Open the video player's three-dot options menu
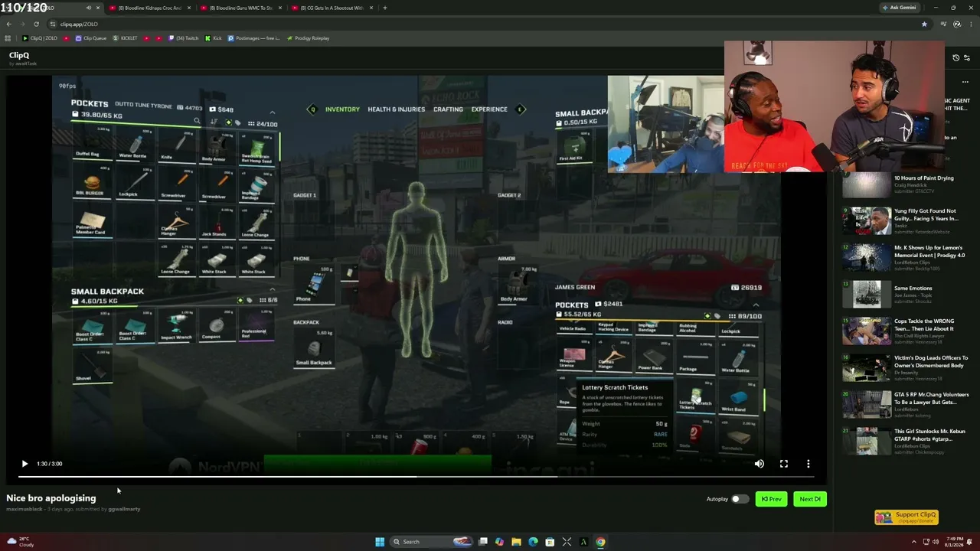The width and height of the screenshot is (980, 551). tap(808, 464)
